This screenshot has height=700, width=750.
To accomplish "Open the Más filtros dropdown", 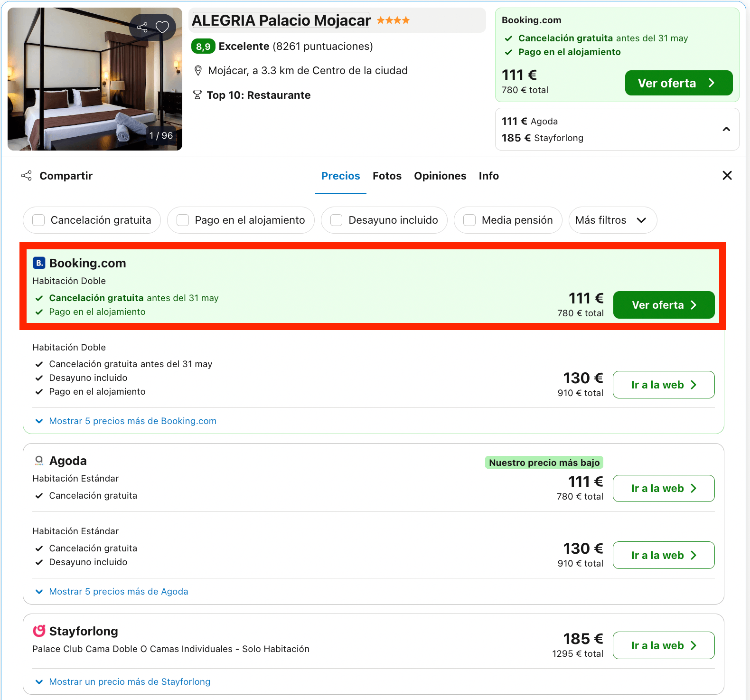I will point(612,220).
